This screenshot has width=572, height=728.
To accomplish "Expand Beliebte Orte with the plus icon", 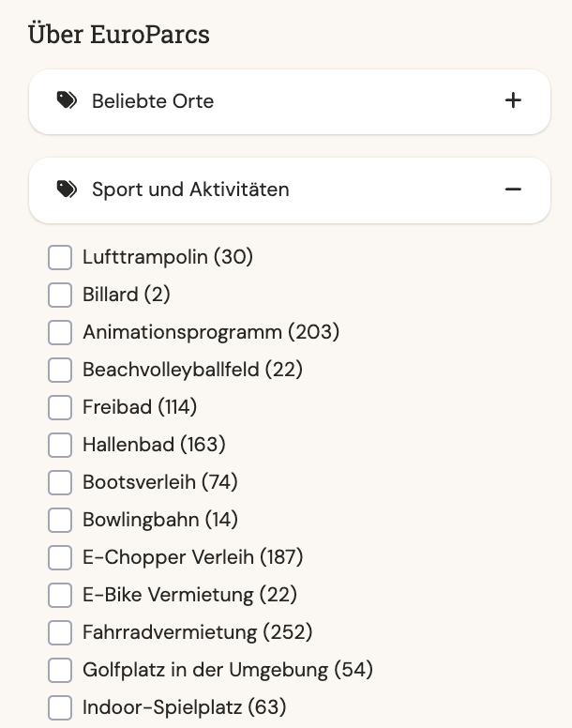I will pyautogui.click(x=513, y=100).
